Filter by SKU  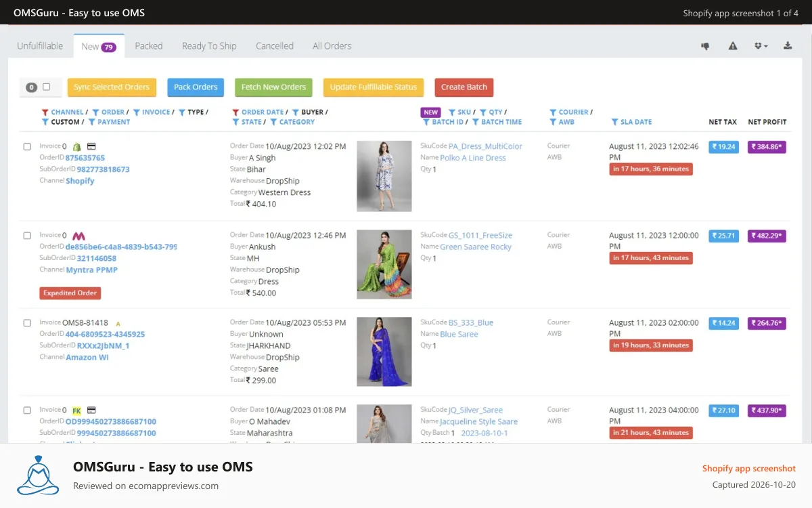(459, 112)
